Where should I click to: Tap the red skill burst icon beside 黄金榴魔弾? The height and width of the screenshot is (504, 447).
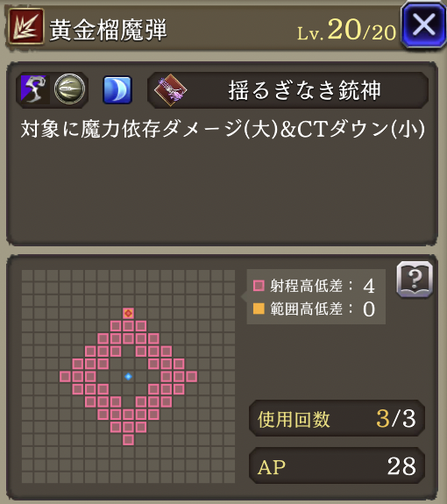pos(25,26)
